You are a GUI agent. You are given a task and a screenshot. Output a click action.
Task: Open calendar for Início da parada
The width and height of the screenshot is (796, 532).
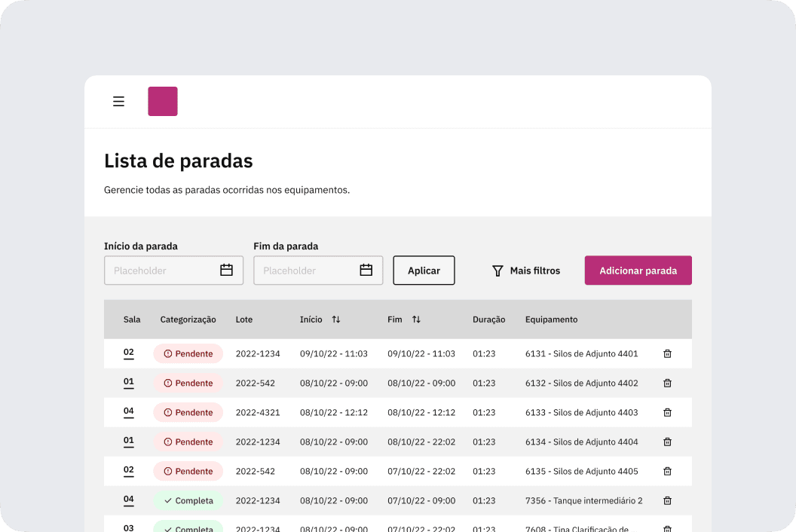226,270
